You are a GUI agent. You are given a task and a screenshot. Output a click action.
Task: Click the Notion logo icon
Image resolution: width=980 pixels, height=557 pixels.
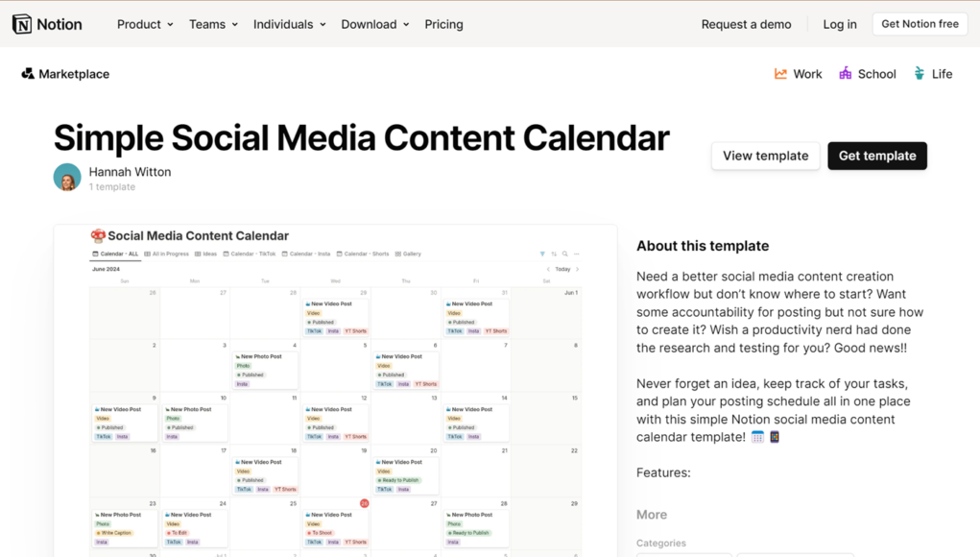point(22,24)
